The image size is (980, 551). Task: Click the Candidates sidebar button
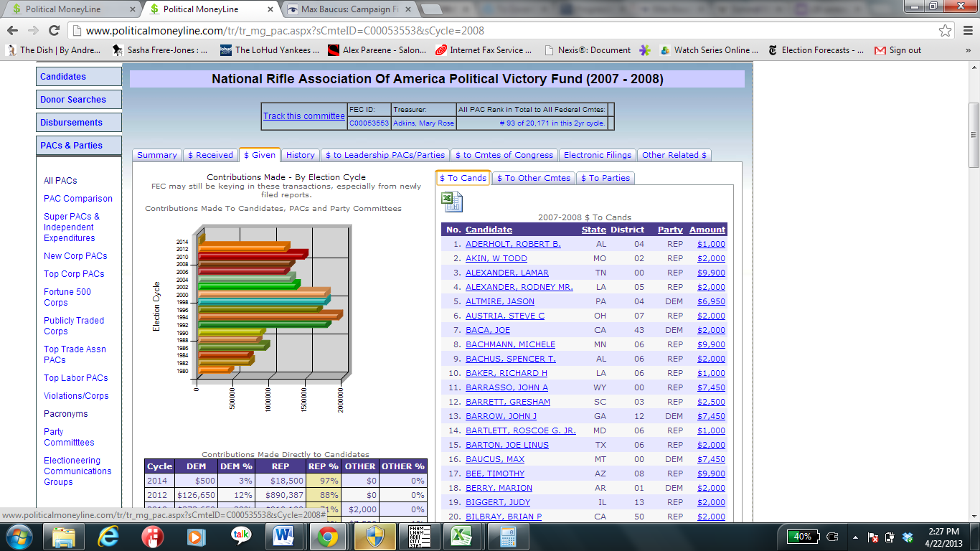tap(79, 77)
